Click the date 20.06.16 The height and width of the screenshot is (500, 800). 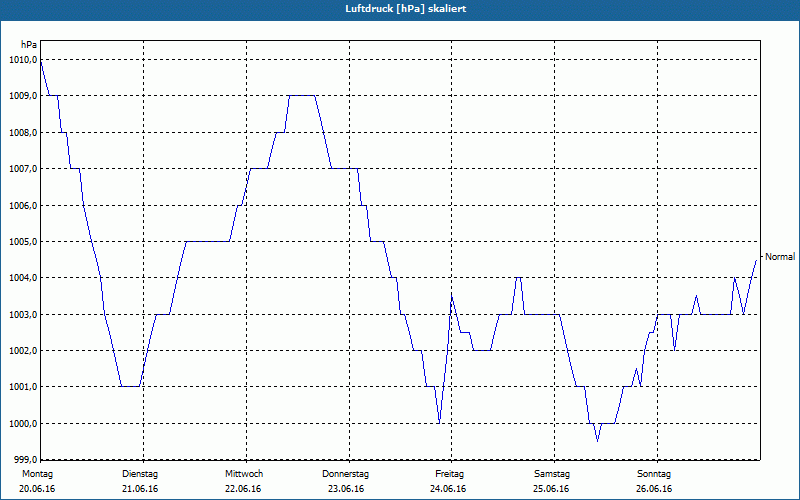(37, 489)
